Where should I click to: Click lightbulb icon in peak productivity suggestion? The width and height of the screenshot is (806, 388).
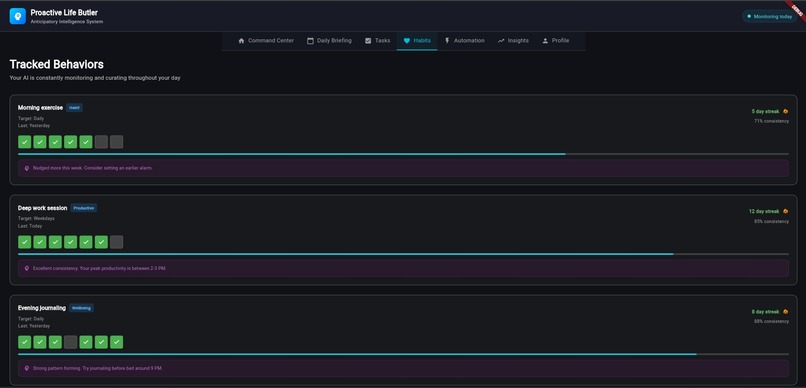tap(27, 268)
